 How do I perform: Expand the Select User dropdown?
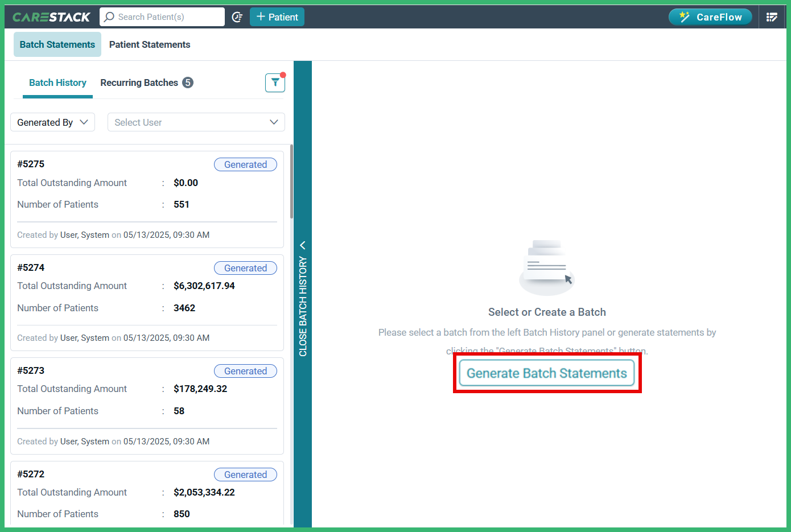click(196, 122)
